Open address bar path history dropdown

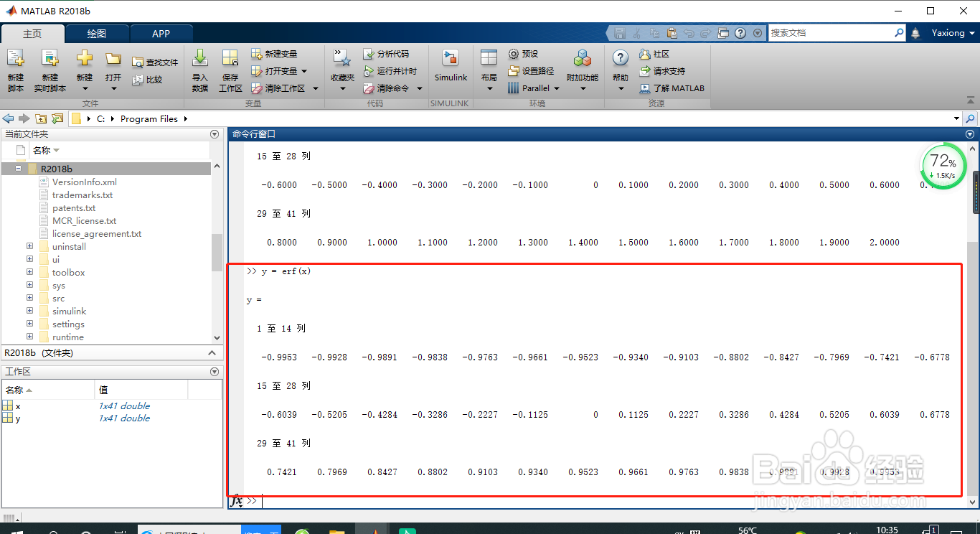pyautogui.click(x=956, y=118)
